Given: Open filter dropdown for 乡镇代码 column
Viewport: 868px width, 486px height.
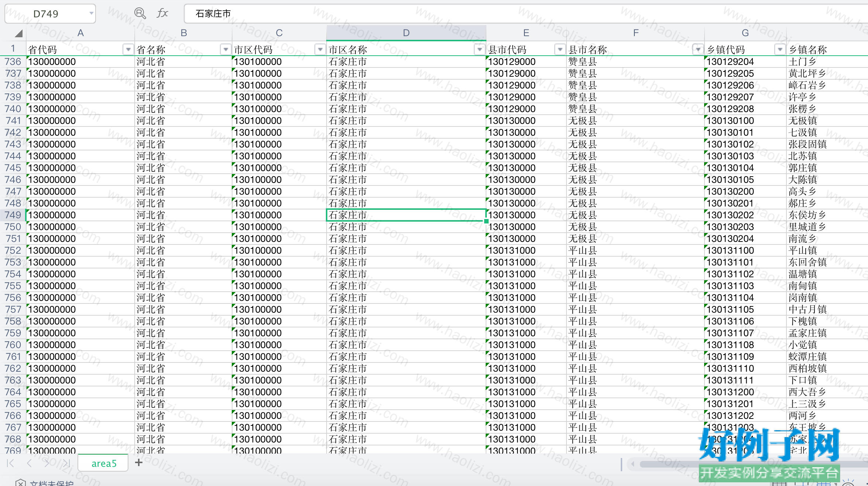Looking at the screenshot, I should tap(780, 49).
